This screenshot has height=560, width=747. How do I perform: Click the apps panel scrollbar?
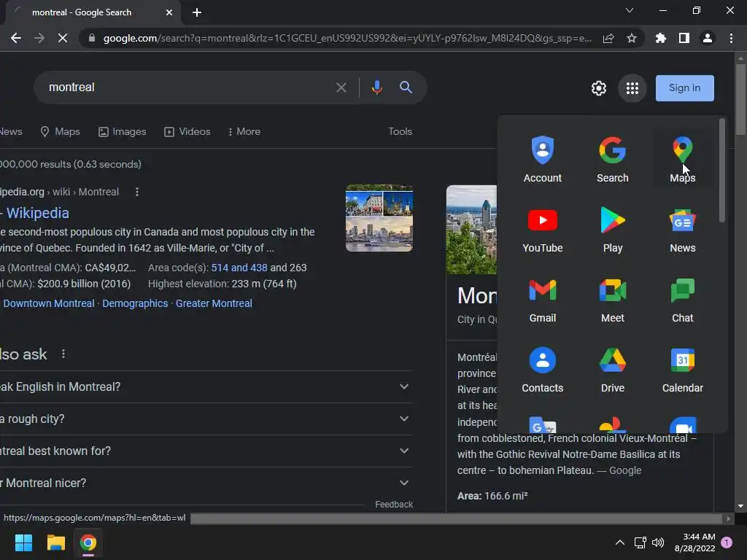[x=722, y=170]
